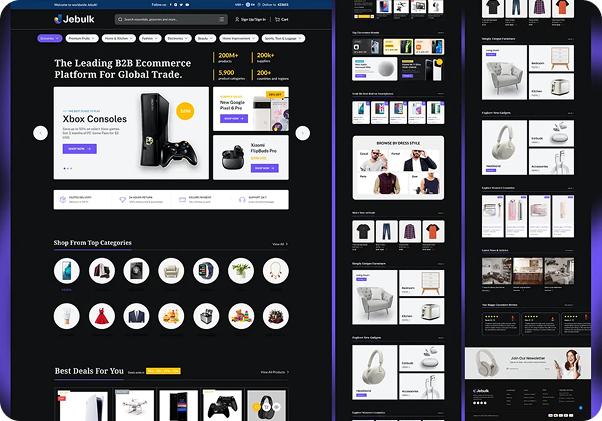The image size is (602, 421).
Task: Shop now on Xbox Consoles banner
Action: 79,149
